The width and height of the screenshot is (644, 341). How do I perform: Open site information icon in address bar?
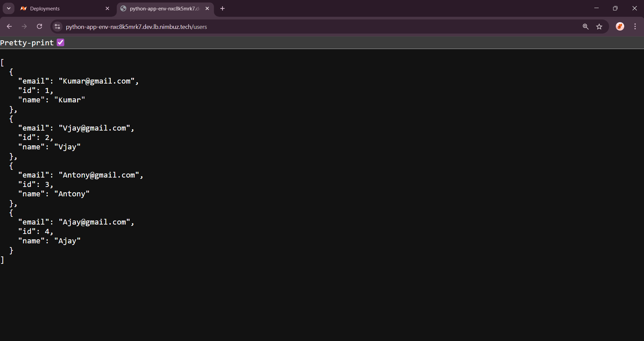click(57, 27)
